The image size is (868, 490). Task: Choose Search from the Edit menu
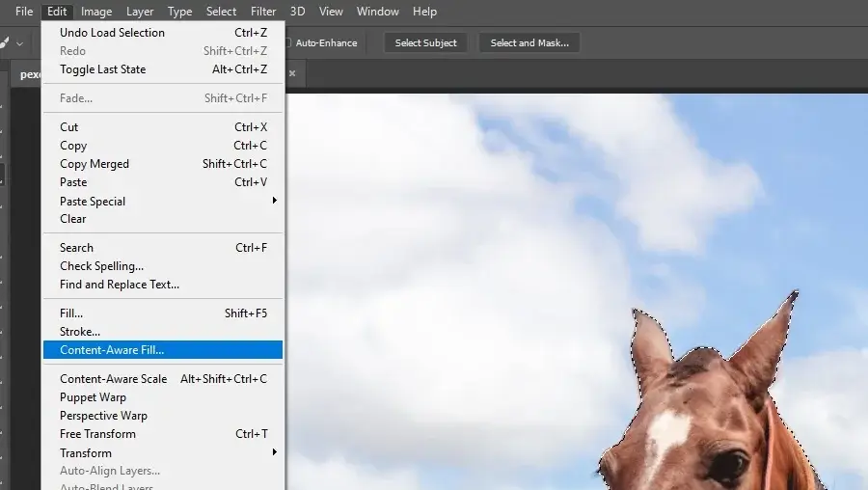pos(163,248)
